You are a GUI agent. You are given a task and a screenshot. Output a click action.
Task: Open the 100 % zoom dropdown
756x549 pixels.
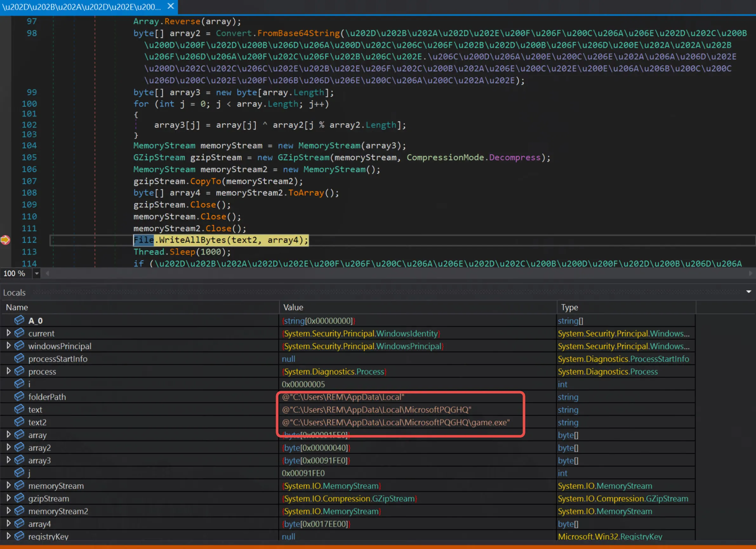pos(37,273)
